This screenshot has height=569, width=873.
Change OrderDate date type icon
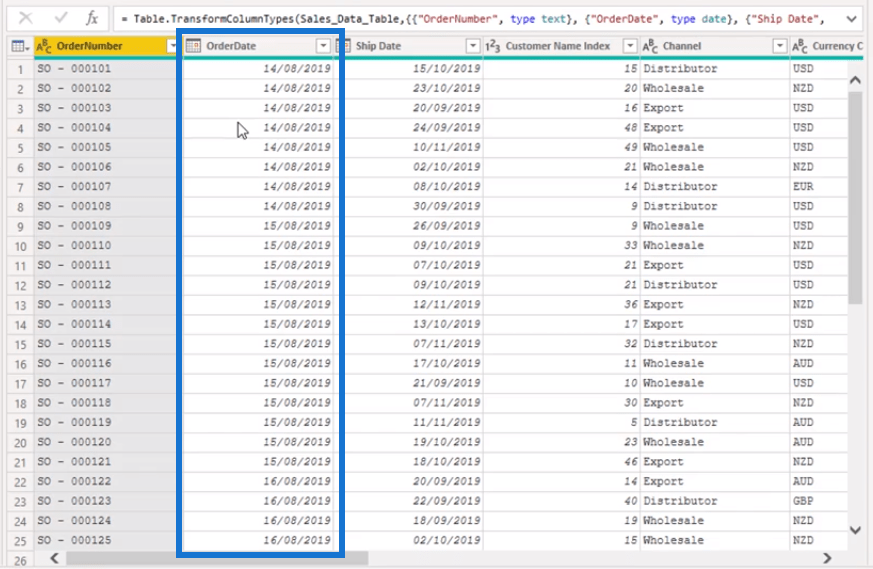(x=193, y=46)
